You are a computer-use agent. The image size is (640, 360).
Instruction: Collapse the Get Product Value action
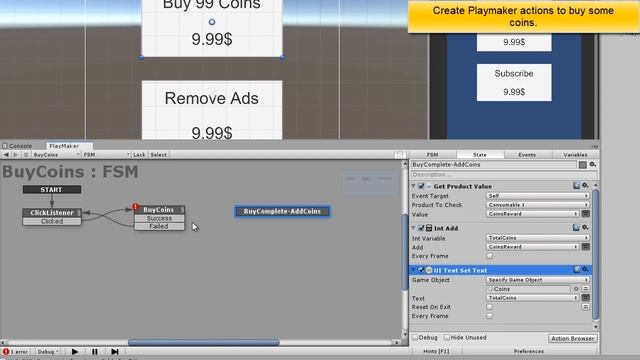413,186
